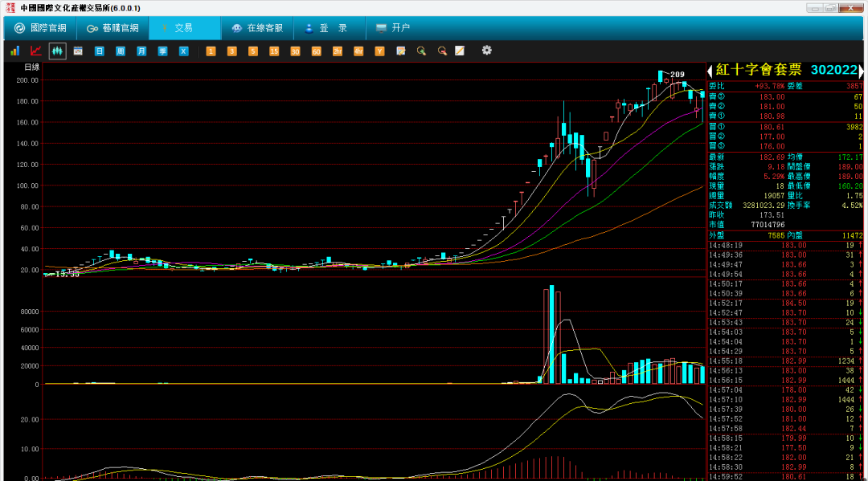Go to next stock with right arrow
This screenshot has width=868, height=481.
pos(861,70)
